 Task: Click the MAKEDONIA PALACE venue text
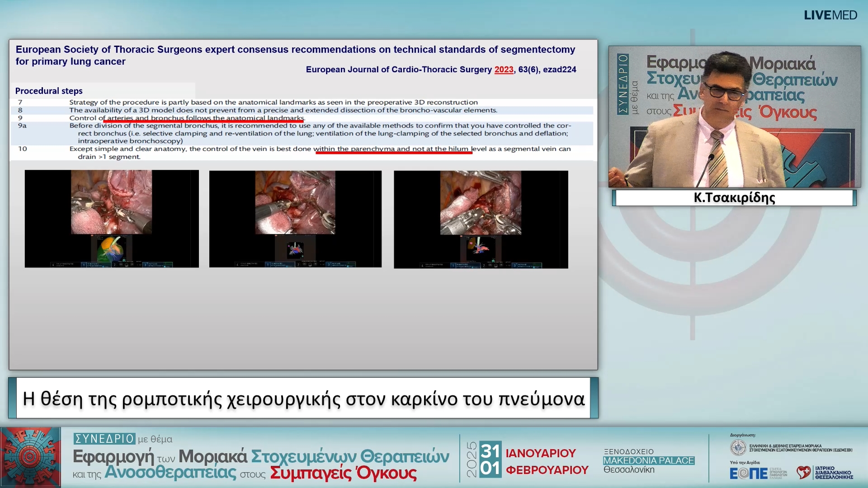pyautogui.click(x=648, y=460)
